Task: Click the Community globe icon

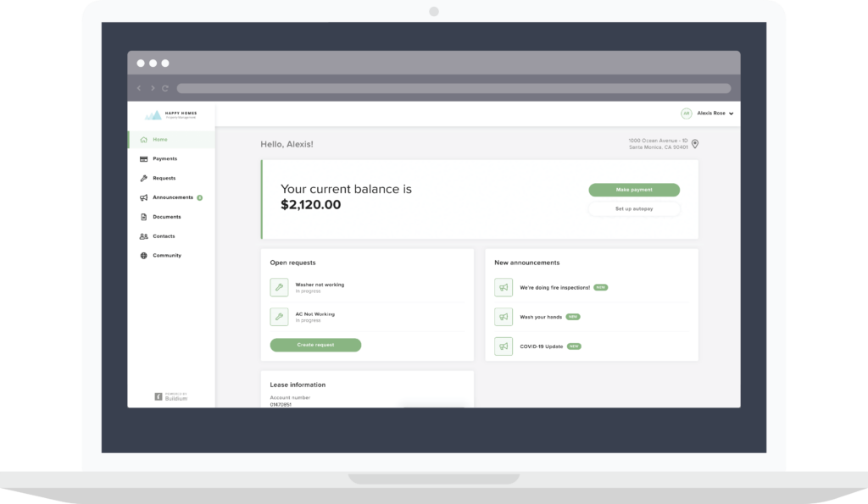Action: [x=144, y=256]
